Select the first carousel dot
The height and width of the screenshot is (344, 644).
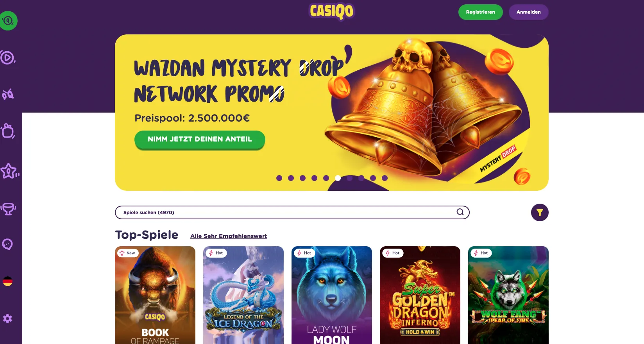click(279, 178)
